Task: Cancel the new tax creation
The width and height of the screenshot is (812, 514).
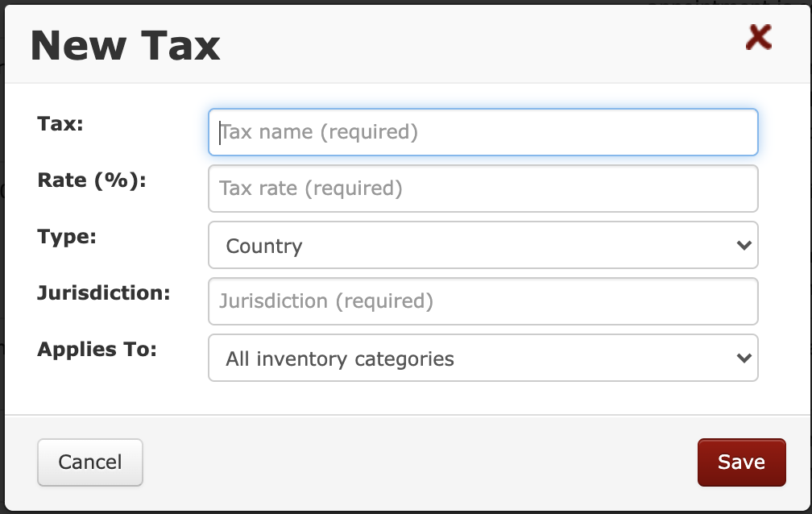Action: (x=90, y=462)
